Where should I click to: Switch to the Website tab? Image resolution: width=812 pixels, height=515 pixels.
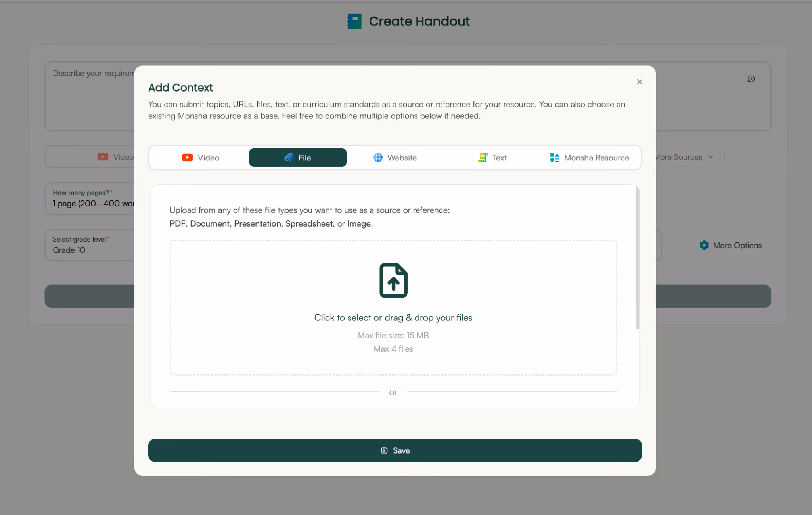395,157
